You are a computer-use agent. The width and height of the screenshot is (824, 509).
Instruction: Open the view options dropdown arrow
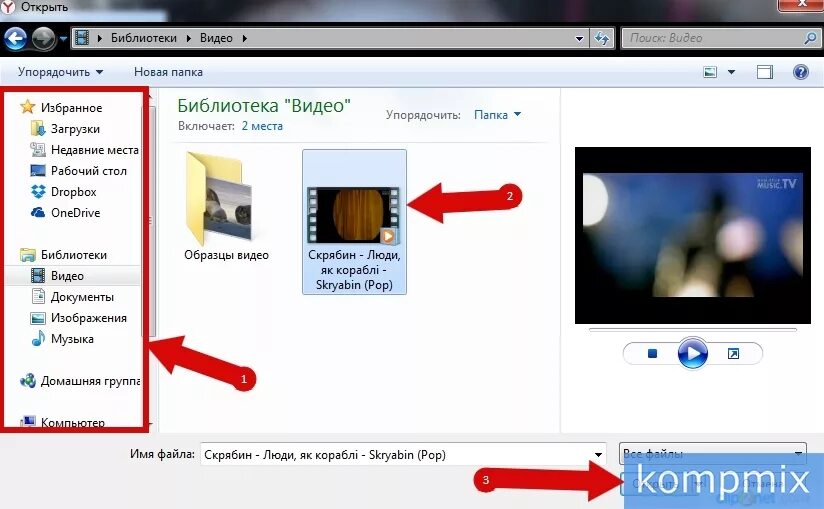[x=731, y=72]
